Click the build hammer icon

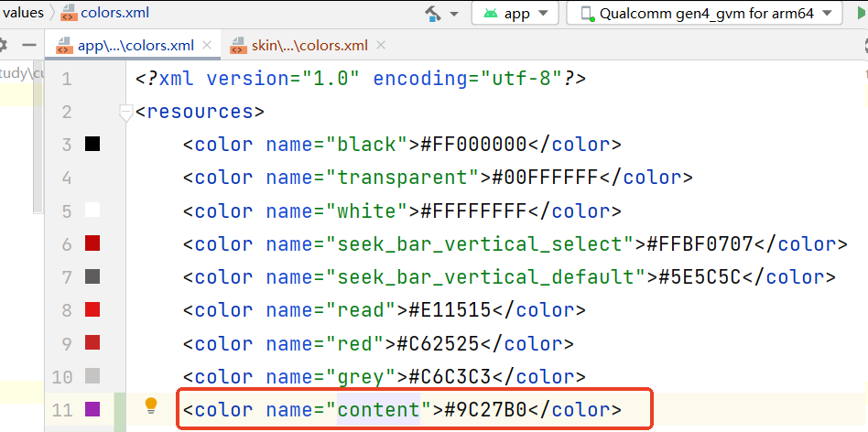(x=433, y=14)
